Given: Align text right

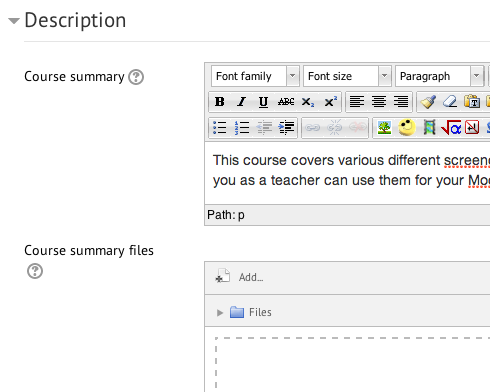Looking at the screenshot, I should (x=401, y=102).
